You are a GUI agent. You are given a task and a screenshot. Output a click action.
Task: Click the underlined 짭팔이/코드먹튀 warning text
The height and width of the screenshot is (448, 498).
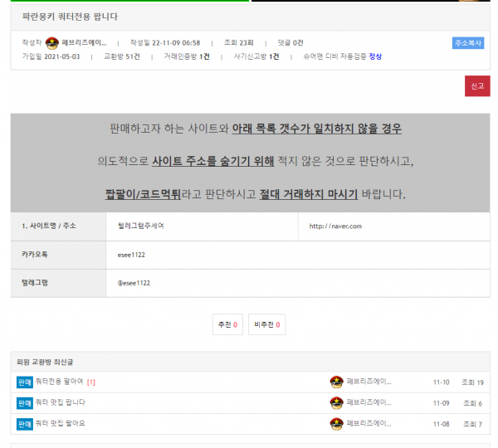click(x=143, y=194)
